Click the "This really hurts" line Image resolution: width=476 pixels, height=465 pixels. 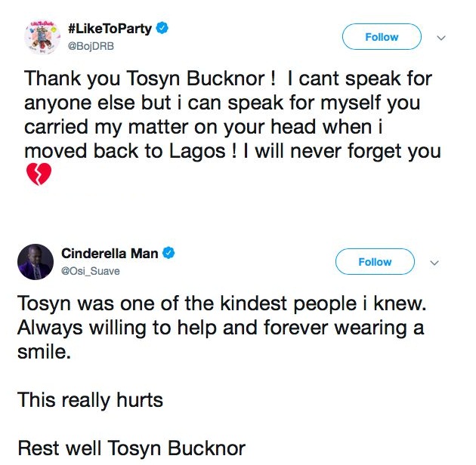click(x=90, y=399)
